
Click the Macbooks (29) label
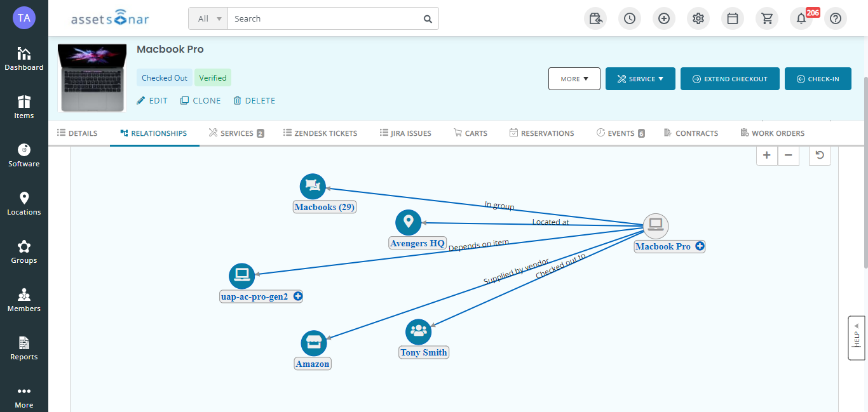point(325,207)
